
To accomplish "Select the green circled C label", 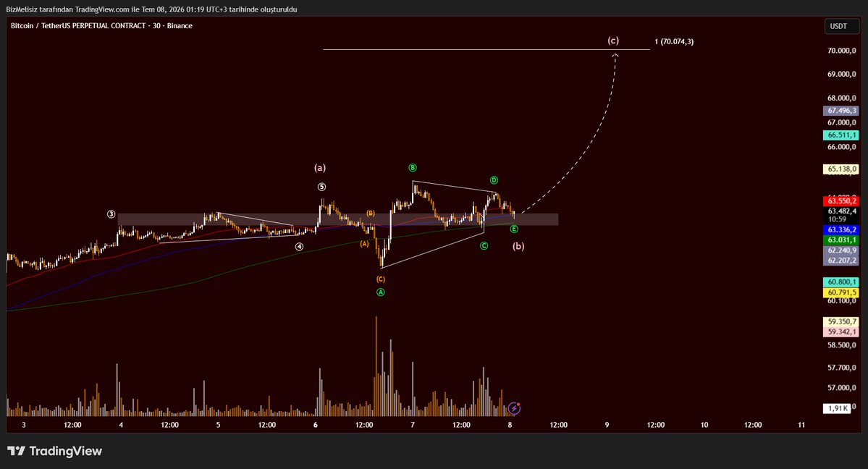I will pyautogui.click(x=484, y=245).
